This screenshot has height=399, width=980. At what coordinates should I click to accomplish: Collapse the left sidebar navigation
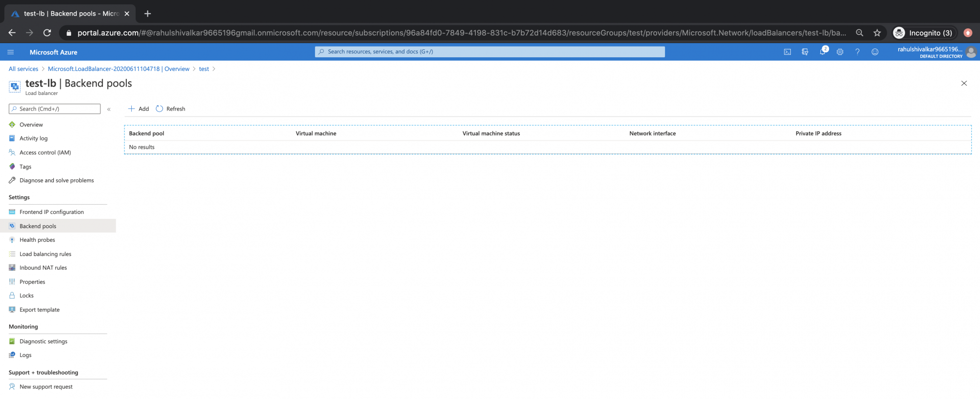click(109, 109)
